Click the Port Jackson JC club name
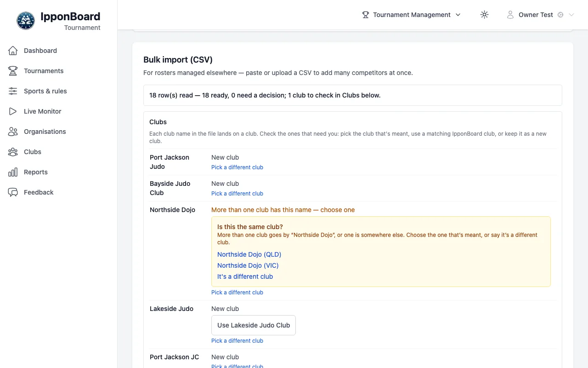The image size is (588, 368). pyautogui.click(x=174, y=357)
